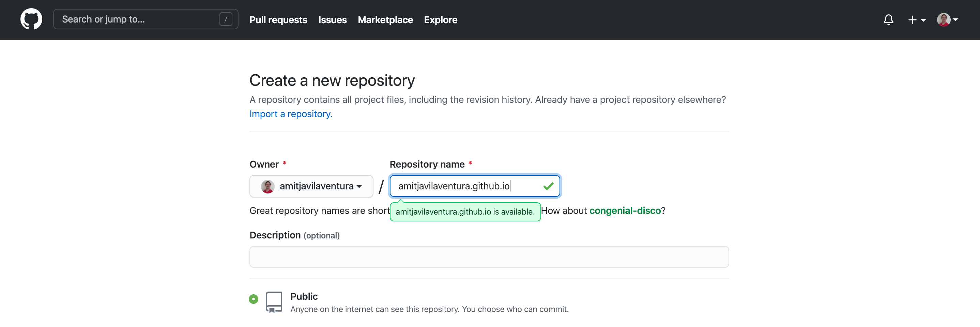Navigate to Marketplace

tap(385, 20)
